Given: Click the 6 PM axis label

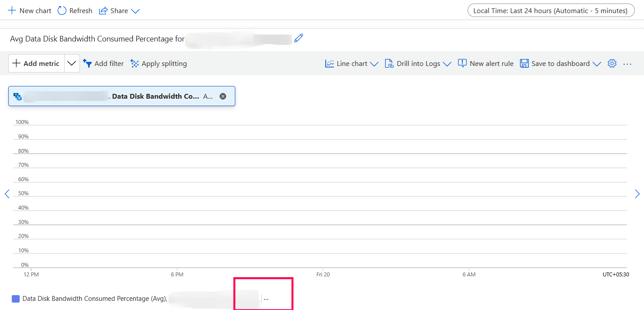Looking at the screenshot, I should pyautogui.click(x=177, y=275).
